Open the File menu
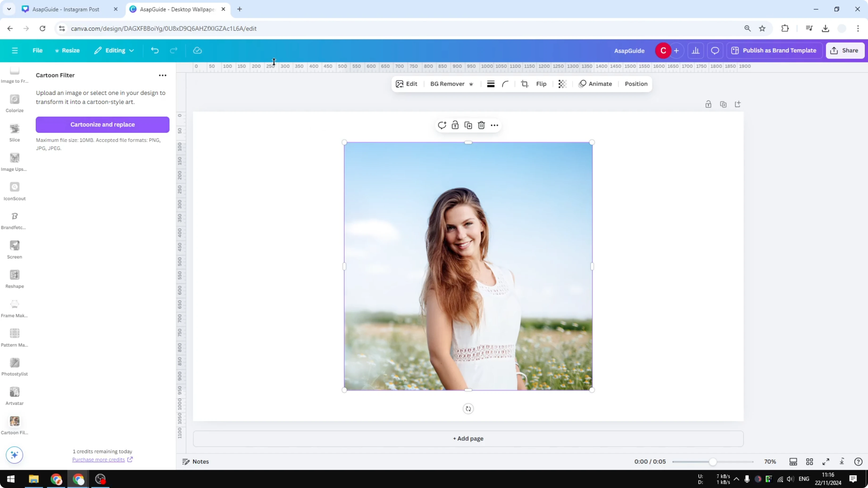 pyautogui.click(x=38, y=50)
